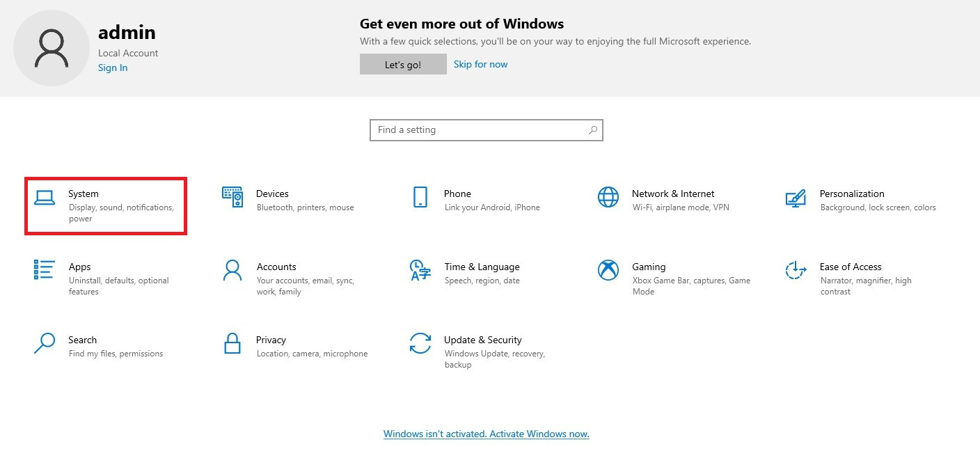Click magnifier icon in Find a setting box
Image resolution: width=980 pixels, height=472 pixels.
(593, 129)
